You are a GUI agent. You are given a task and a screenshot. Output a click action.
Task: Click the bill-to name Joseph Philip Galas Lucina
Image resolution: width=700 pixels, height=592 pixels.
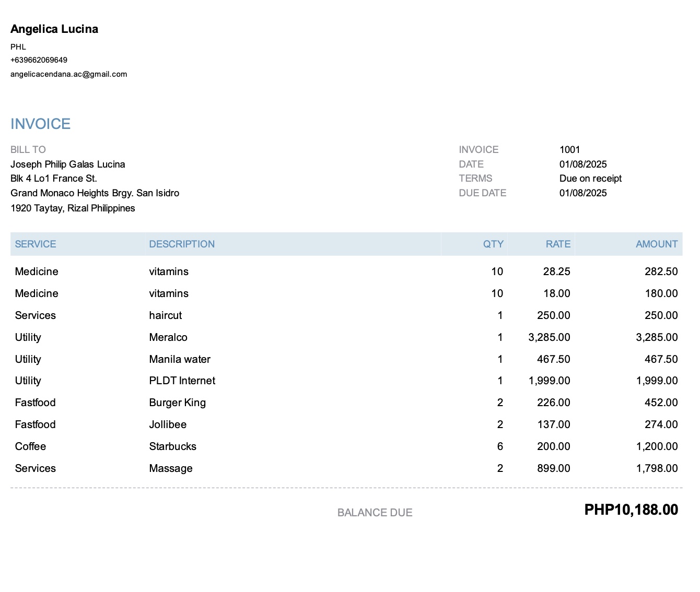pos(68,164)
